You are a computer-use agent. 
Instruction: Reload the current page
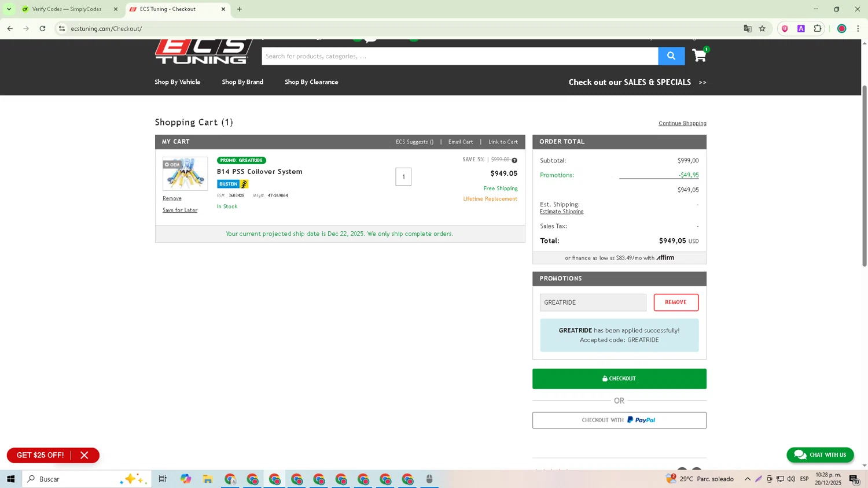pos(42,28)
